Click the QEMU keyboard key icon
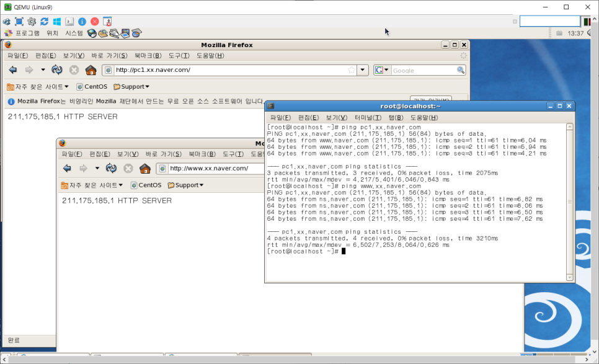This screenshot has height=364, width=599. tap(69, 22)
